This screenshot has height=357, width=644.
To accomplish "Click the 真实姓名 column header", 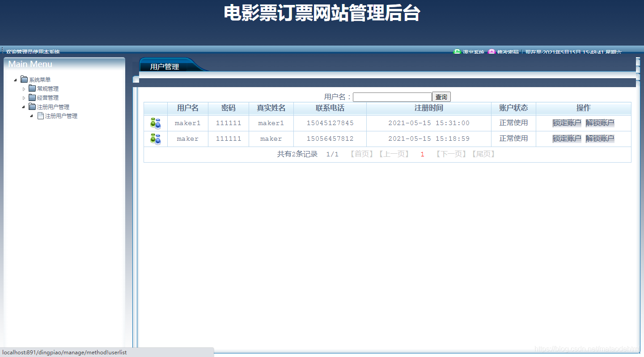I will coord(271,108).
